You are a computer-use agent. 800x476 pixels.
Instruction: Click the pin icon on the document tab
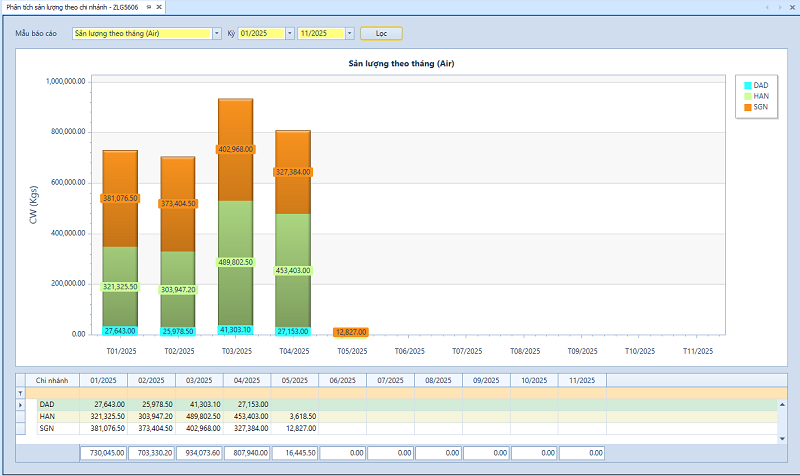pyautogui.click(x=149, y=7)
